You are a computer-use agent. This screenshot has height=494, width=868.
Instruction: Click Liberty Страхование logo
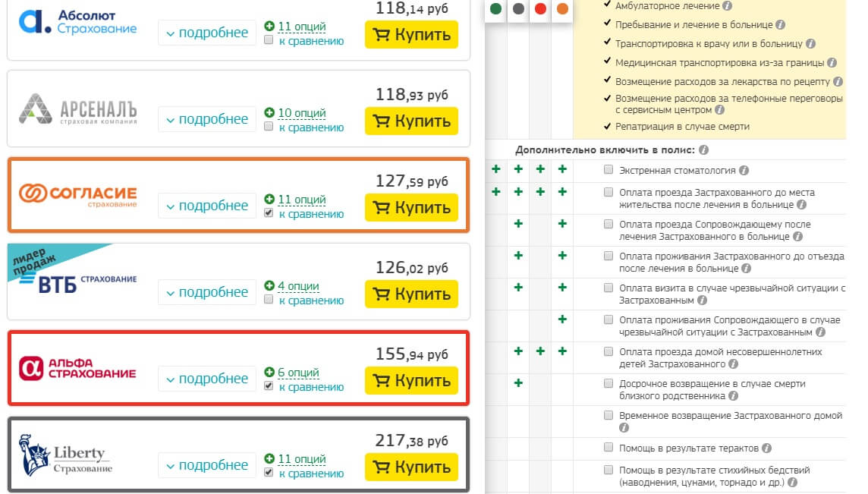(x=65, y=455)
